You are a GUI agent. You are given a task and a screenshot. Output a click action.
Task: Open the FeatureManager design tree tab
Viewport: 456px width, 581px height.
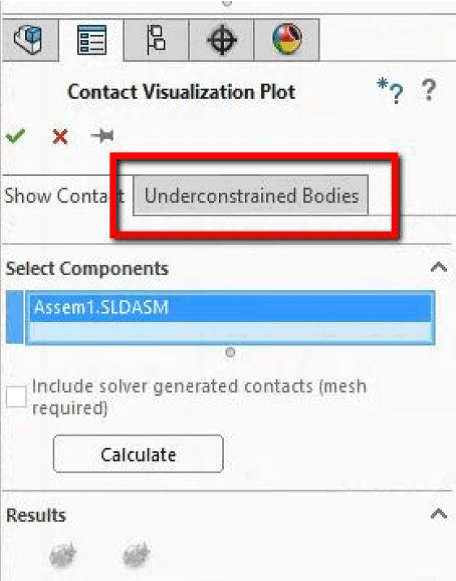30,40
